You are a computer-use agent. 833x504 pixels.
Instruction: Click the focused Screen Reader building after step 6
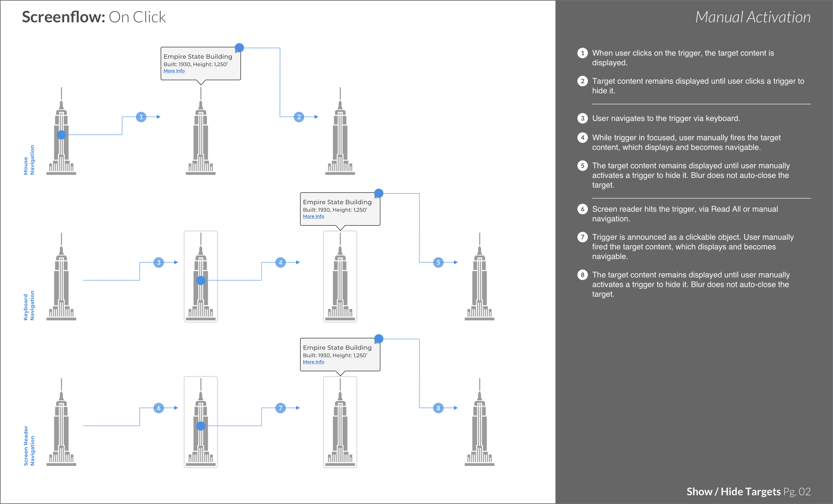pyautogui.click(x=201, y=422)
